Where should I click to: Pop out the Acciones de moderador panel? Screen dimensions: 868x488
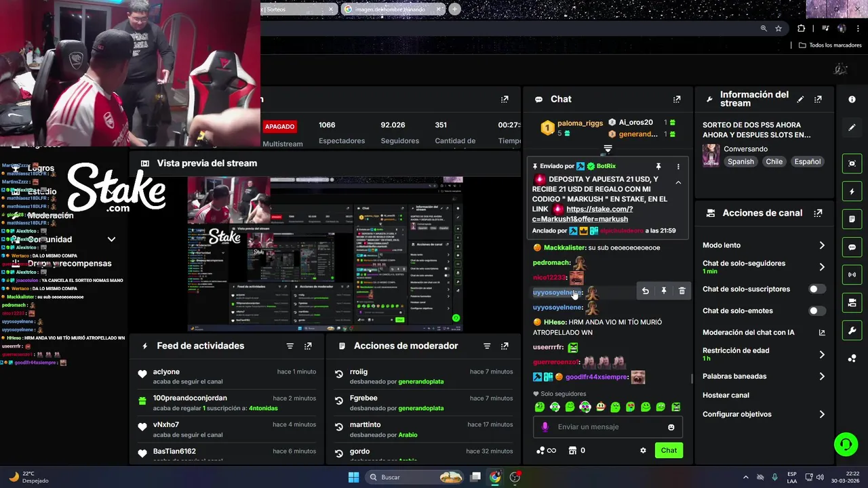pos(505,346)
